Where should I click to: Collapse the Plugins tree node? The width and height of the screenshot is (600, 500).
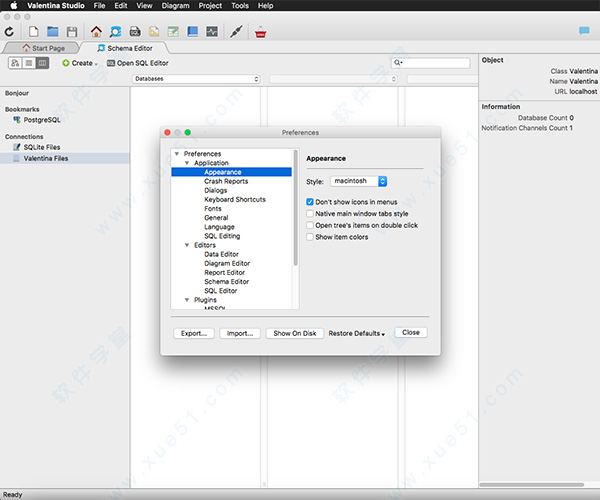(187, 300)
